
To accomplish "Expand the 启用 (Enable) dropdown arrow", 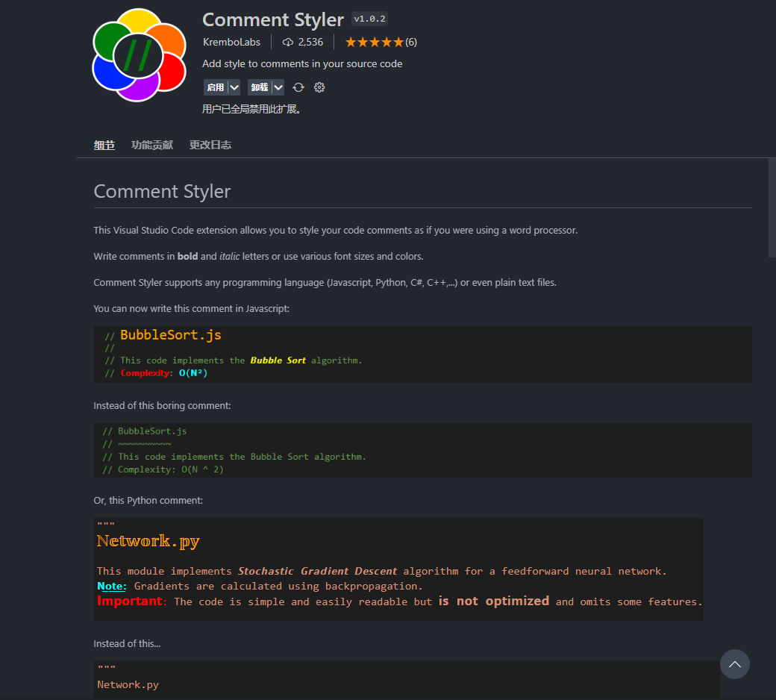I will tap(234, 87).
